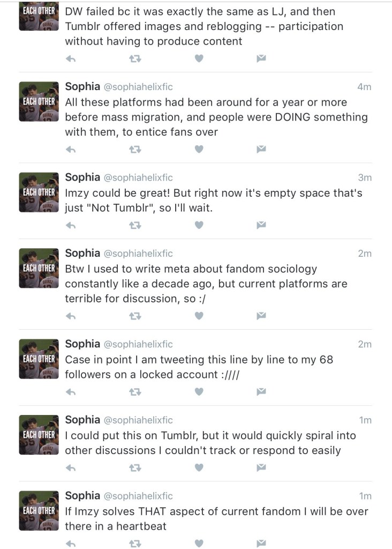392x549 pixels.
Task: Like the "DW failed bc" tweet
Action: tap(199, 58)
